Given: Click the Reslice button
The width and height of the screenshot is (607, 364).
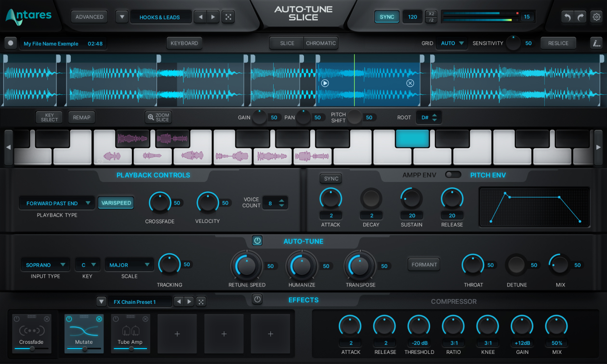Looking at the screenshot, I should 558,43.
